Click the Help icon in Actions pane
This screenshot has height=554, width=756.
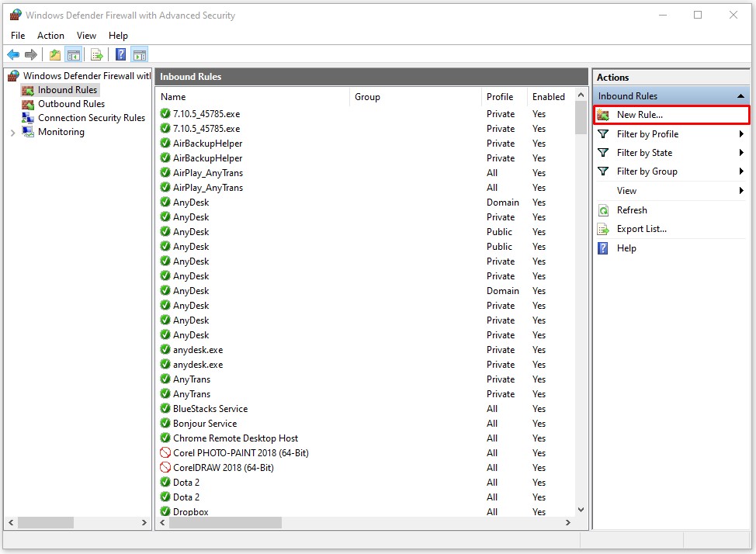(x=603, y=248)
